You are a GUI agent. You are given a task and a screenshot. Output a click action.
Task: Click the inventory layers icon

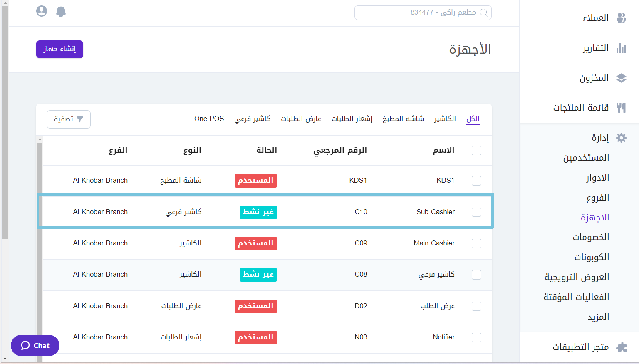[621, 78]
